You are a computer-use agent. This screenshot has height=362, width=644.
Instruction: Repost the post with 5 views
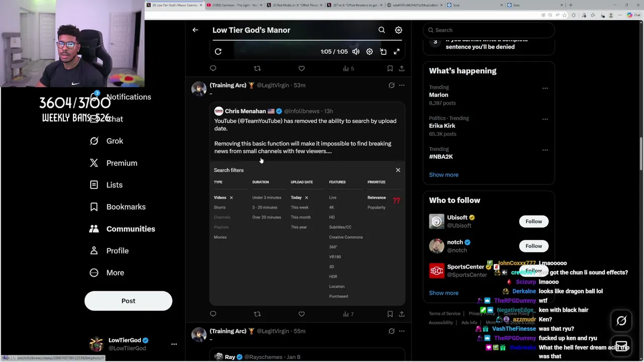tap(257, 68)
